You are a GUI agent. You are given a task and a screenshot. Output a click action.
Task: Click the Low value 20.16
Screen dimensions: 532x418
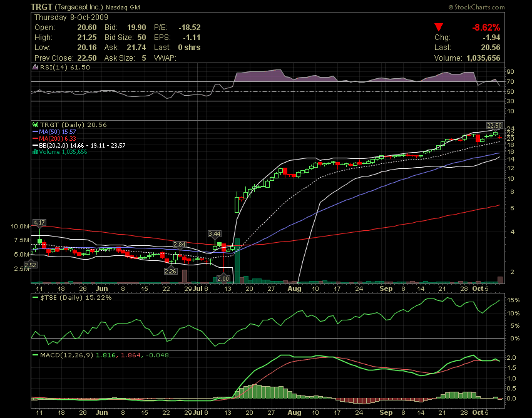(87, 48)
